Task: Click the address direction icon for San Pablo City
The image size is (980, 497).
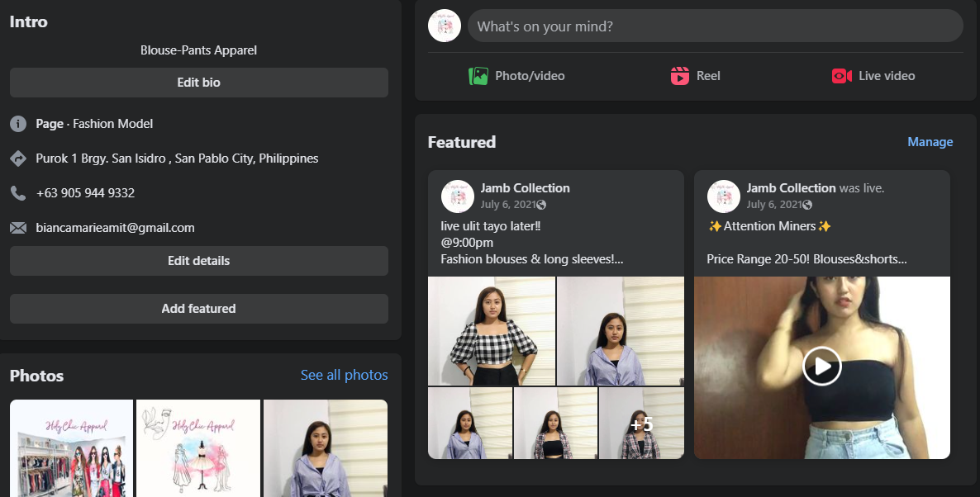Action: pyautogui.click(x=18, y=159)
